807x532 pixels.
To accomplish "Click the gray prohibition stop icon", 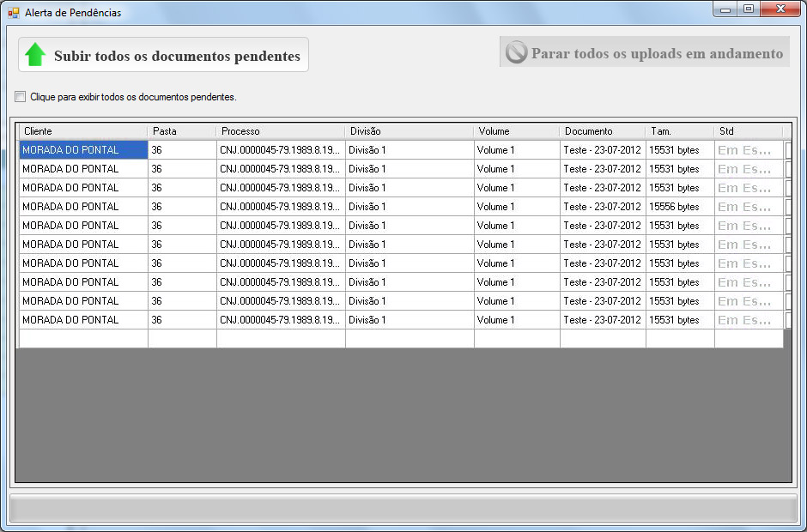I will [x=516, y=52].
